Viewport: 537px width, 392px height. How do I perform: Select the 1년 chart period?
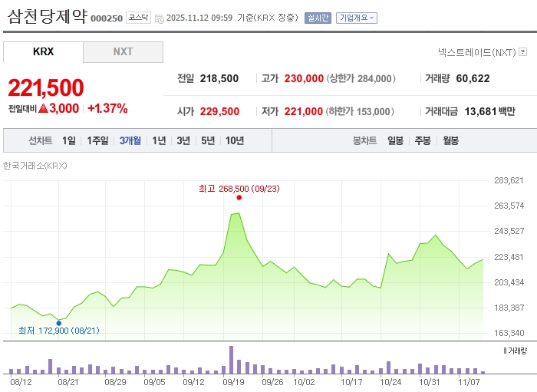point(159,140)
